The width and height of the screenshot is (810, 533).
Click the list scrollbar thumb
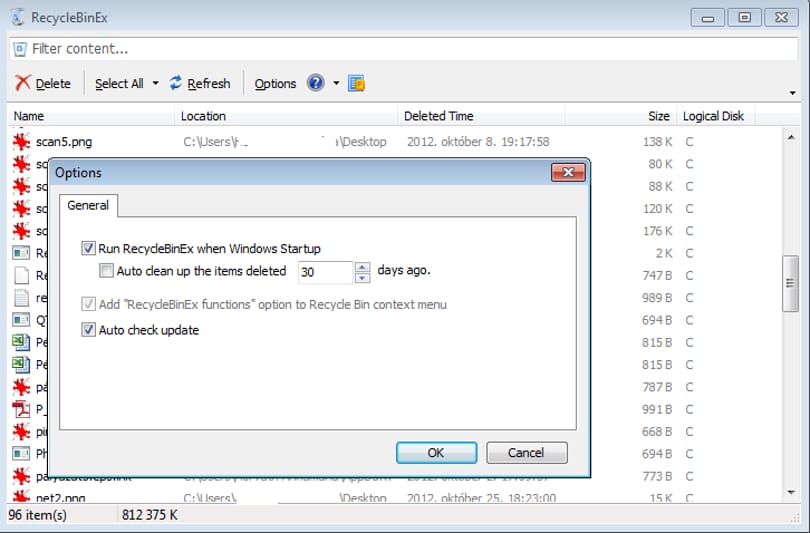click(x=790, y=283)
